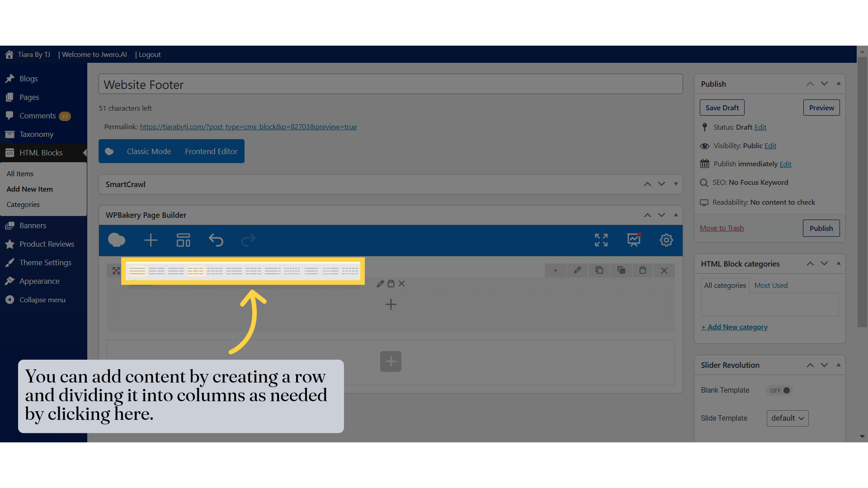
Task: Select the single-column row layout
Action: tap(137, 271)
